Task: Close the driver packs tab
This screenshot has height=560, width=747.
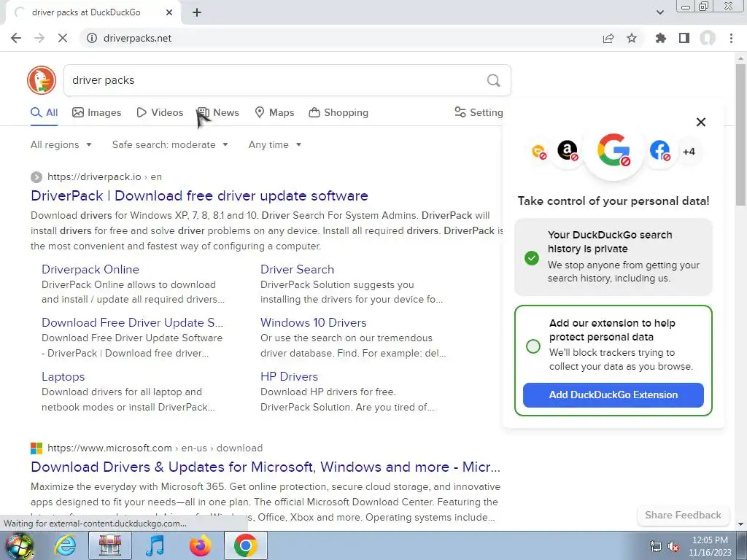Action: pyautogui.click(x=169, y=12)
